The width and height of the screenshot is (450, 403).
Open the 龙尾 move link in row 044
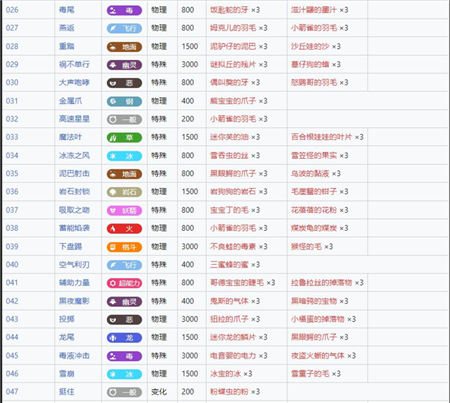click(x=66, y=337)
